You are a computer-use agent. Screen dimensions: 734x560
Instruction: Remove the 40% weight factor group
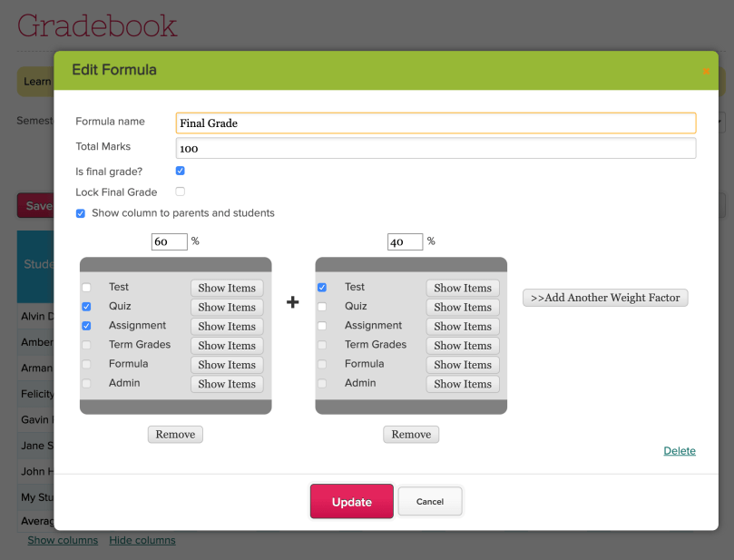[x=411, y=435]
